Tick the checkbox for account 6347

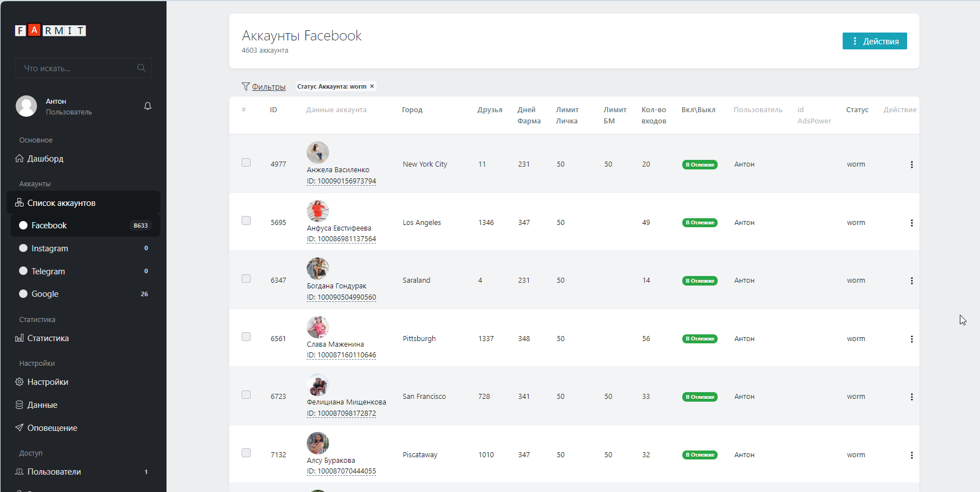(246, 279)
